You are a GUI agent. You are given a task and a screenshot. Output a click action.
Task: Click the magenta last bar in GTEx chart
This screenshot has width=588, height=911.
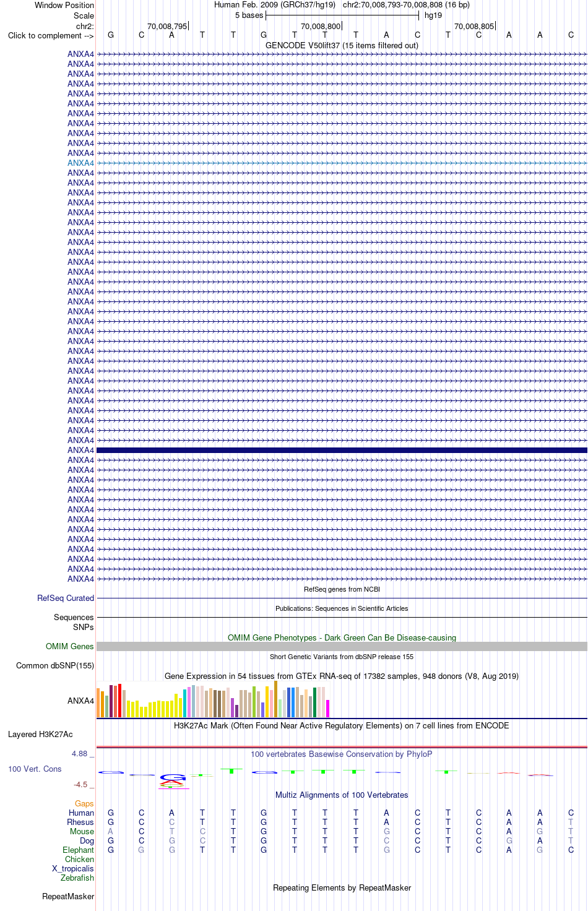(x=327, y=709)
